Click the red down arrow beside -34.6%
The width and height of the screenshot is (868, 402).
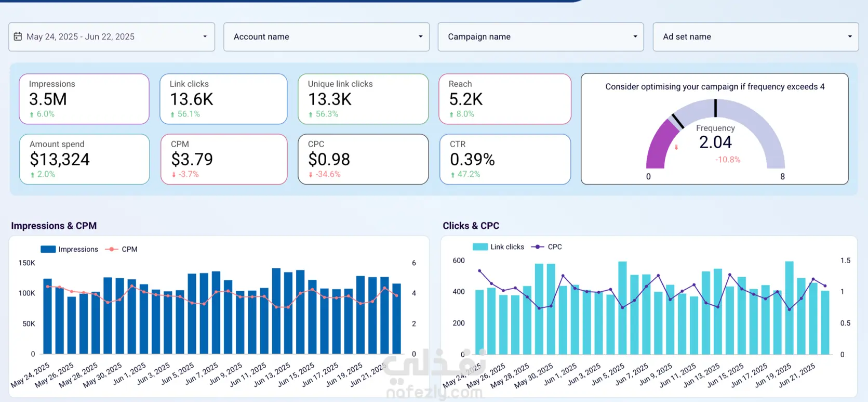tap(311, 175)
